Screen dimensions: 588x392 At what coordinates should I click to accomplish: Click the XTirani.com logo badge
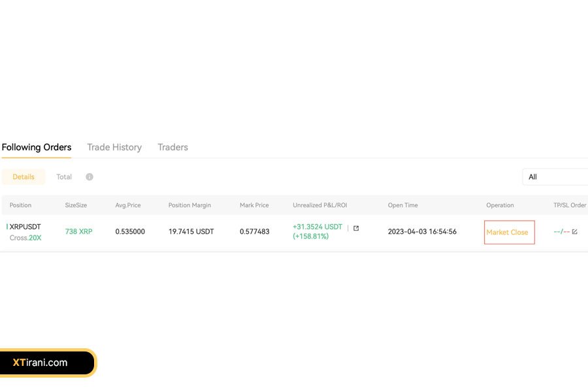[48, 363]
